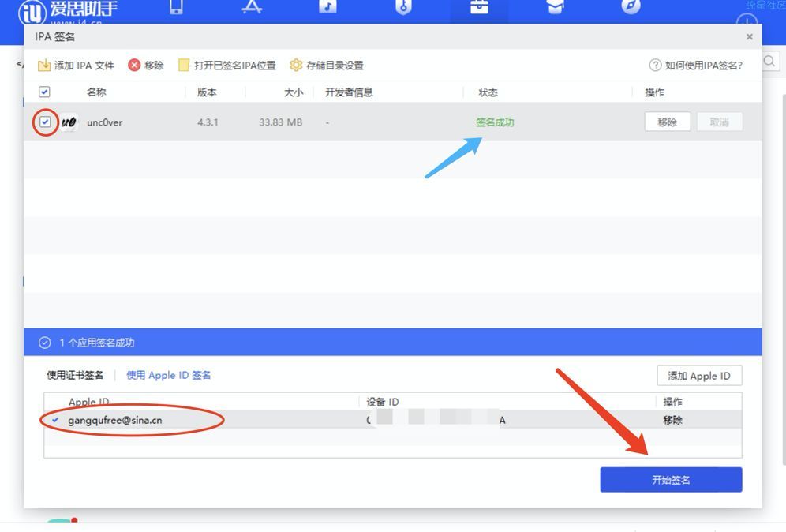Click the 设备 ID column header
The width and height of the screenshot is (786, 532).
tap(383, 402)
